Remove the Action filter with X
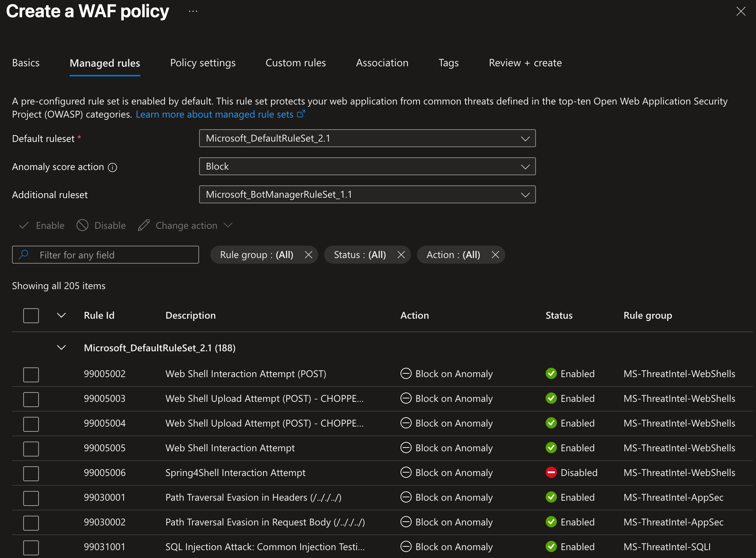The width and height of the screenshot is (756, 558). click(x=495, y=255)
